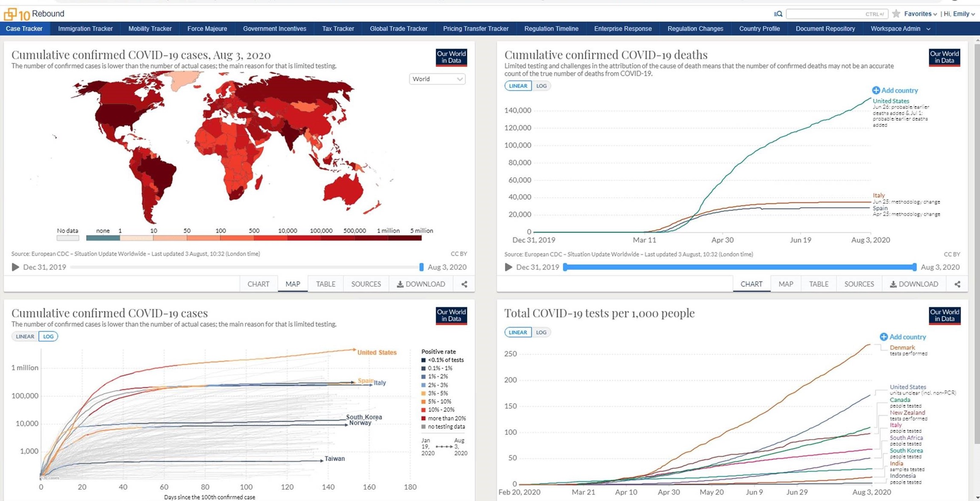This screenshot has height=501, width=980.
Task: Switch cases map panel to TABLE tab
Action: click(x=325, y=284)
